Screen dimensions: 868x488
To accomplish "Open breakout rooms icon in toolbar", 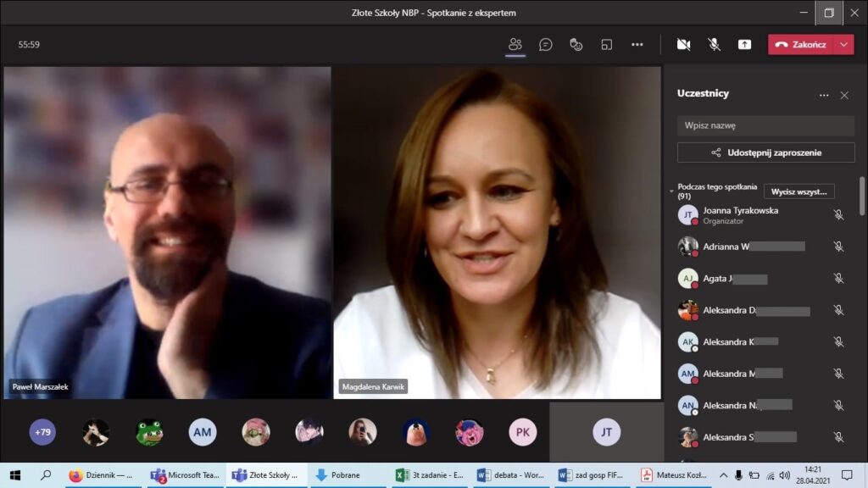I will pyautogui.click(x=607, y=44).
